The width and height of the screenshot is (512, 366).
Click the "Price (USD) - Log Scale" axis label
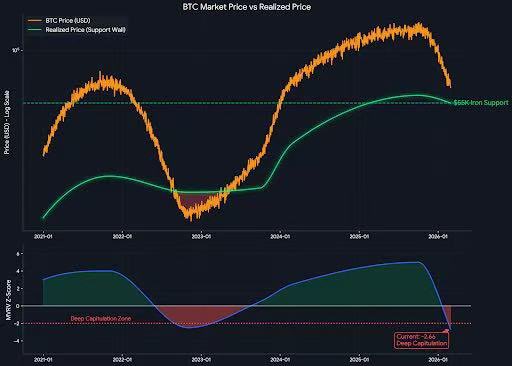pos(7,122)
